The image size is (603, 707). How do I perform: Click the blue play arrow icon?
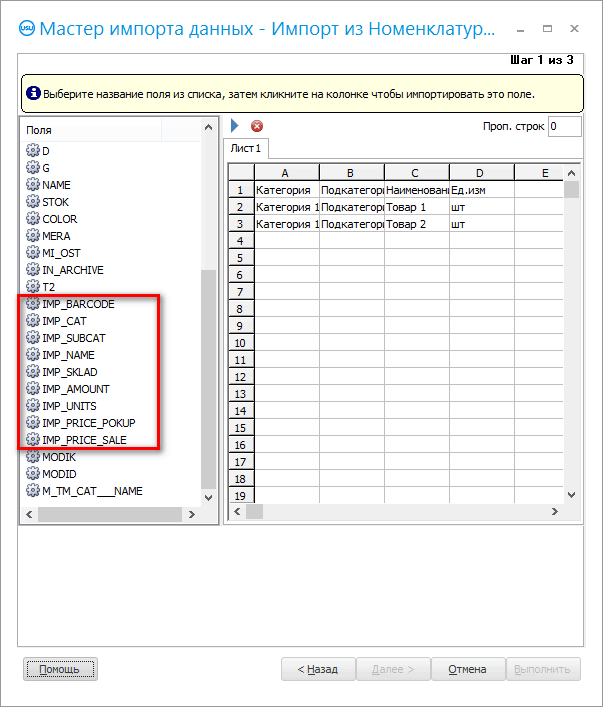(236, 126)
